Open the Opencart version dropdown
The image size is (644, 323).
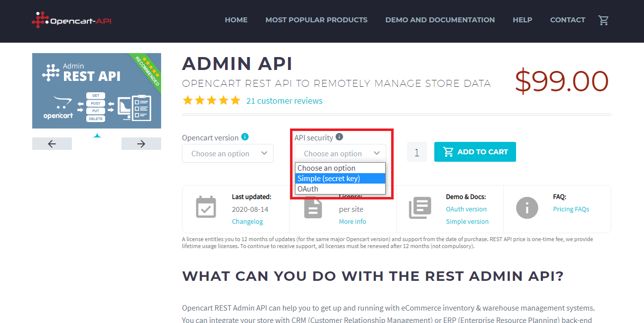[228, 153]
